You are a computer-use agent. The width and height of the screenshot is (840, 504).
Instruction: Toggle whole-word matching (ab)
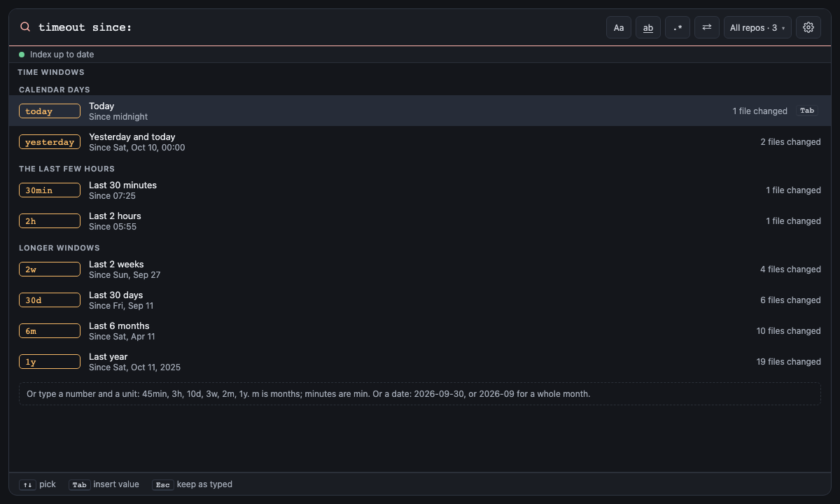coord(648,27)
